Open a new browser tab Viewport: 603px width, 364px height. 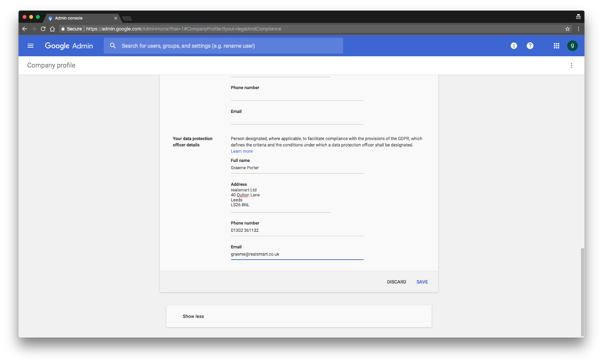pyautogui.click(x=127, y=18)
